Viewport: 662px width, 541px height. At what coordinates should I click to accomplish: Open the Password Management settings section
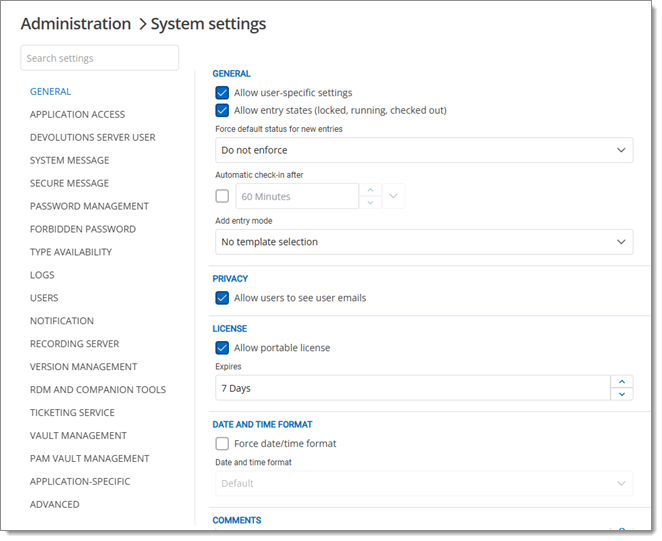click(x=89, y=206)
